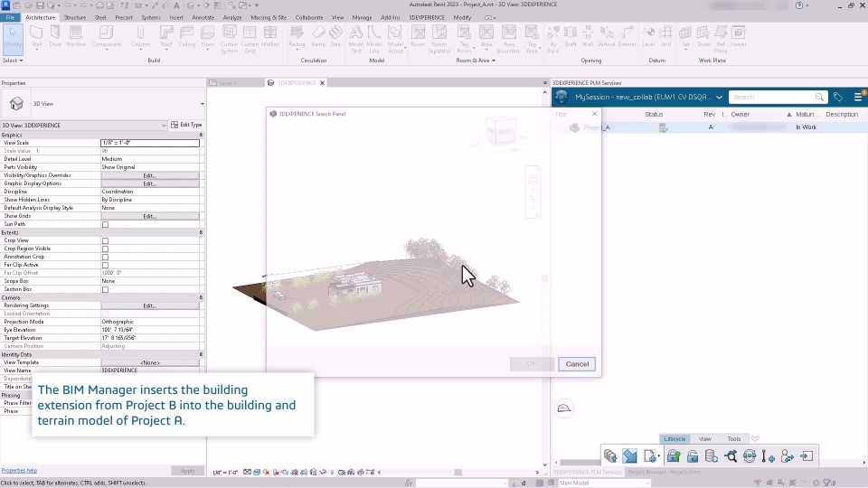Viewport: 868px width, 488px height.
Task: Select the Ramp tool
Action: [318, 36]
